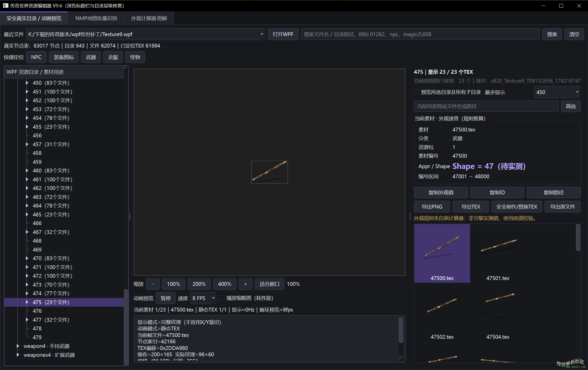Click 复制外观值 button
Screen dimensions: 588x370
pos(441,193)
